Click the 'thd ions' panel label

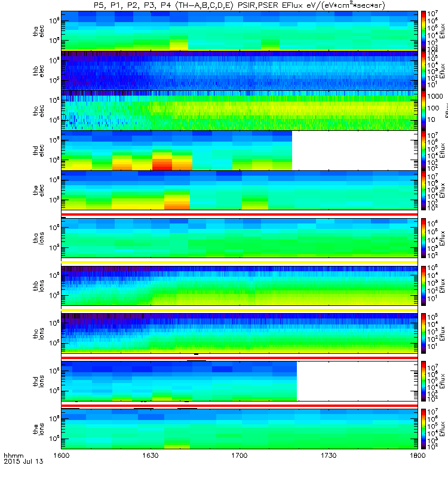[x=39, y=381]
